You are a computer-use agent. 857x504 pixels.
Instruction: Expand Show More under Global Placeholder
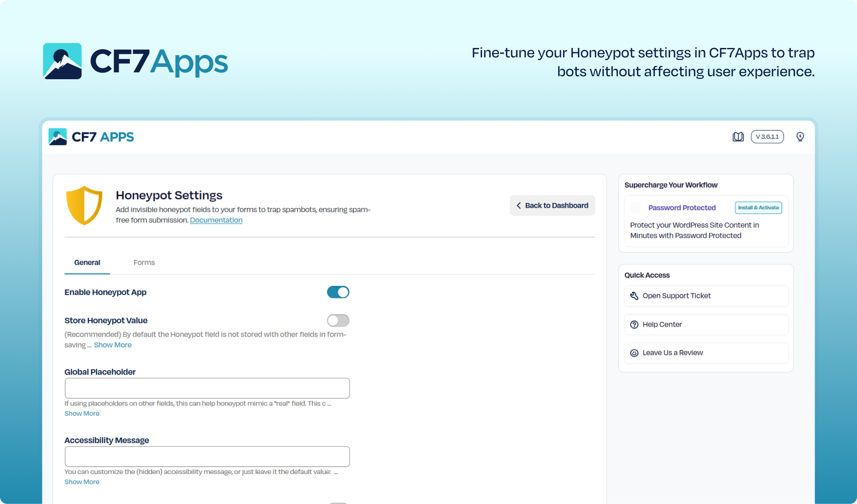click(x=82, y=414)
